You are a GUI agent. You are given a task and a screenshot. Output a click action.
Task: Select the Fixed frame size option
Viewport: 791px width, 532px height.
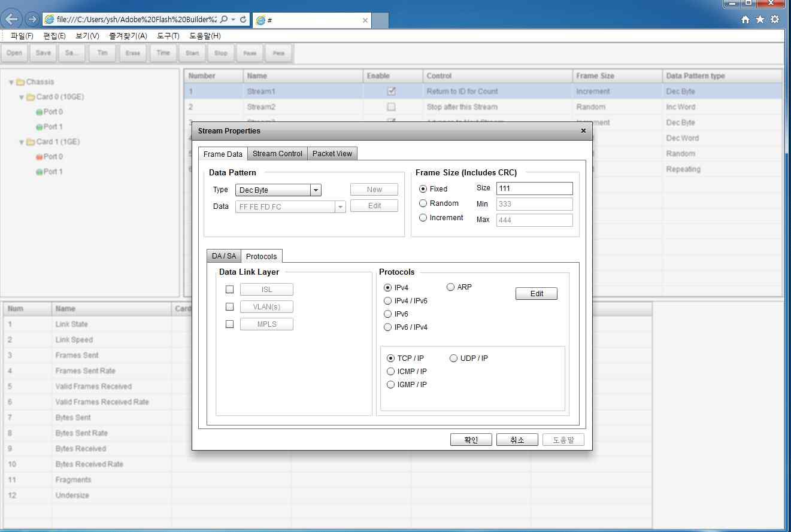423,189
